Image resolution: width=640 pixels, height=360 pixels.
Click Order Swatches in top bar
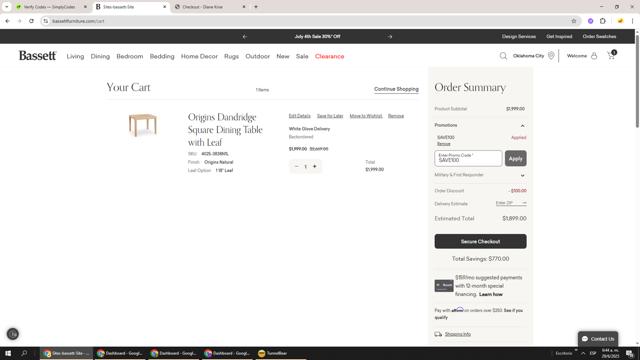599,36
